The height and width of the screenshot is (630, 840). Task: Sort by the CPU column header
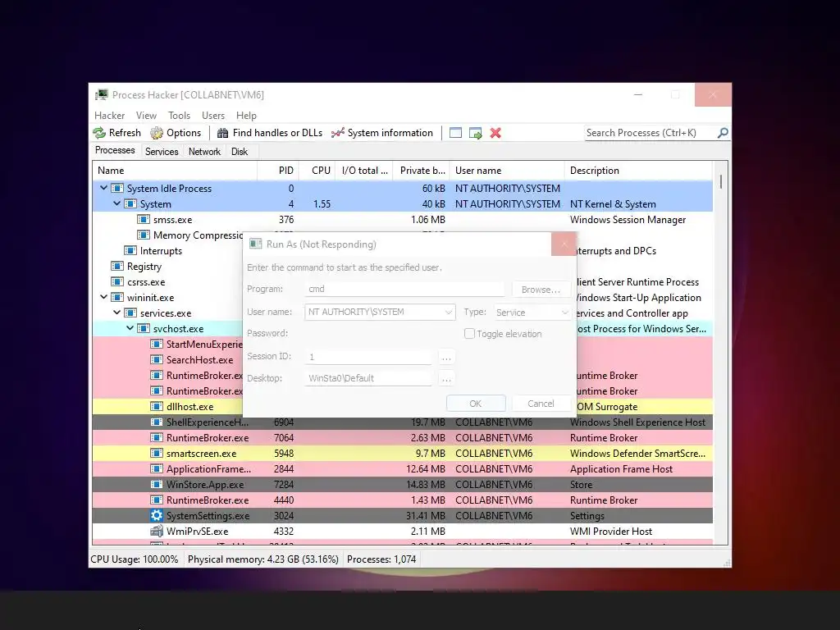tap(317, 171)
